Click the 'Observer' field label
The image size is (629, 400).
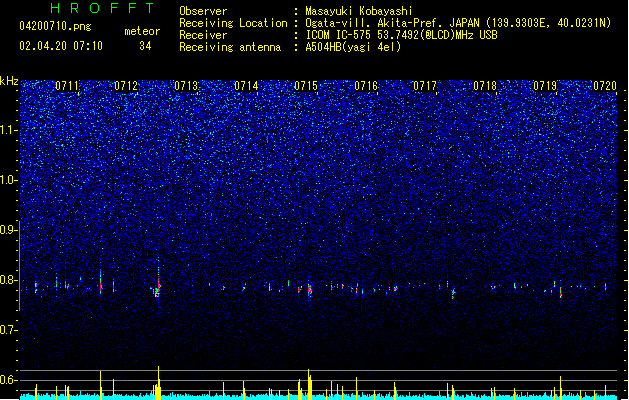[203, 11]
